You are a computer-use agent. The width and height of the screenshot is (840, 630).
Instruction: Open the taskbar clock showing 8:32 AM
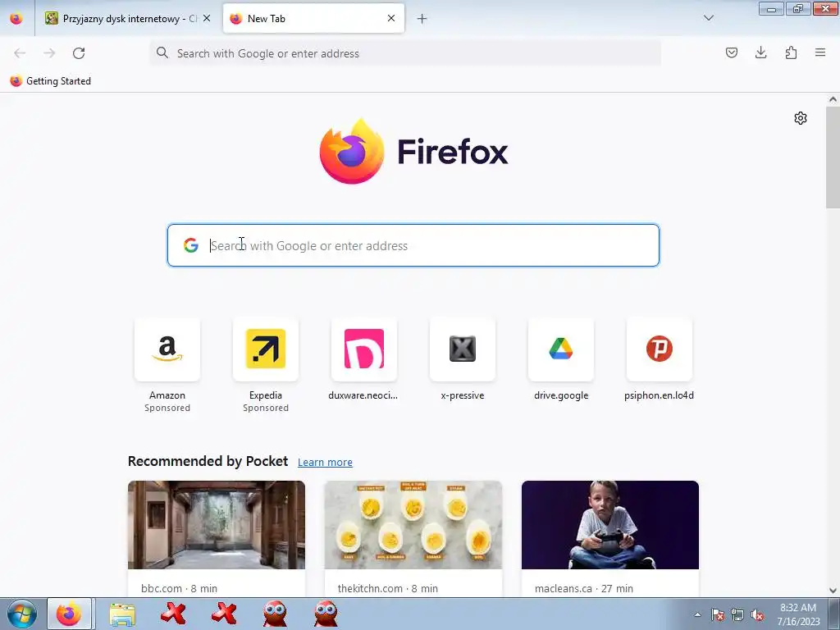[x=798, y=614]
